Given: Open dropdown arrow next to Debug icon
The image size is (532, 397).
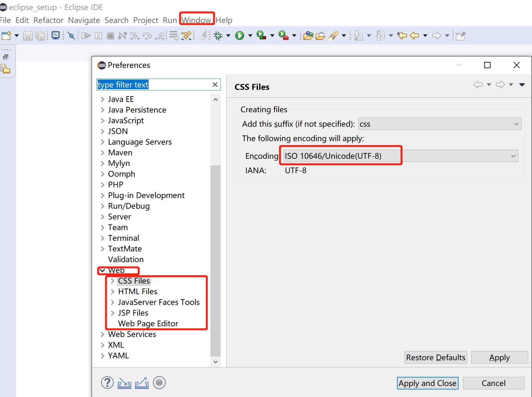Looking at the screenshot, I should click(x=228, y=36).
